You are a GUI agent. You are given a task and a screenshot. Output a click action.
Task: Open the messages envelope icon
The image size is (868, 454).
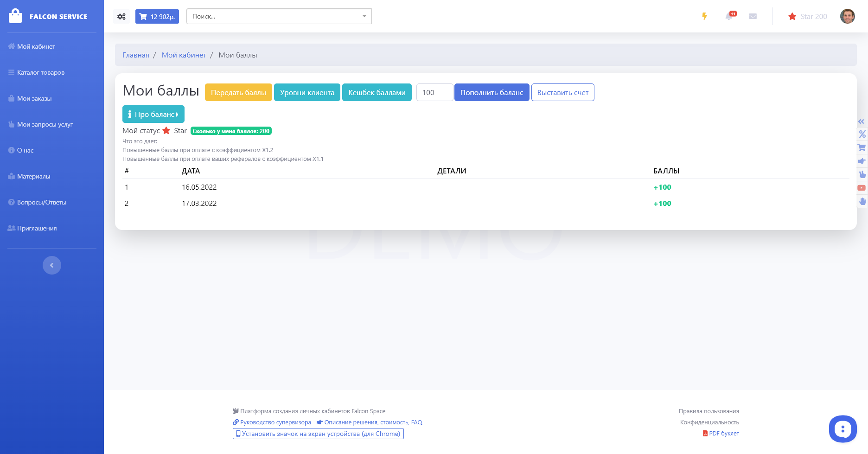tap(753, 17)
